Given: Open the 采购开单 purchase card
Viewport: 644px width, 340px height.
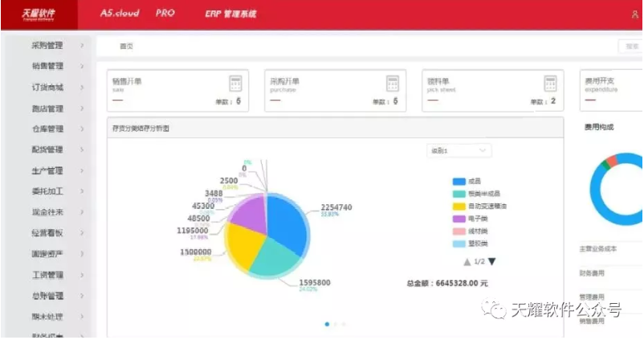Looking at the screenshot, I should point(335,91).
